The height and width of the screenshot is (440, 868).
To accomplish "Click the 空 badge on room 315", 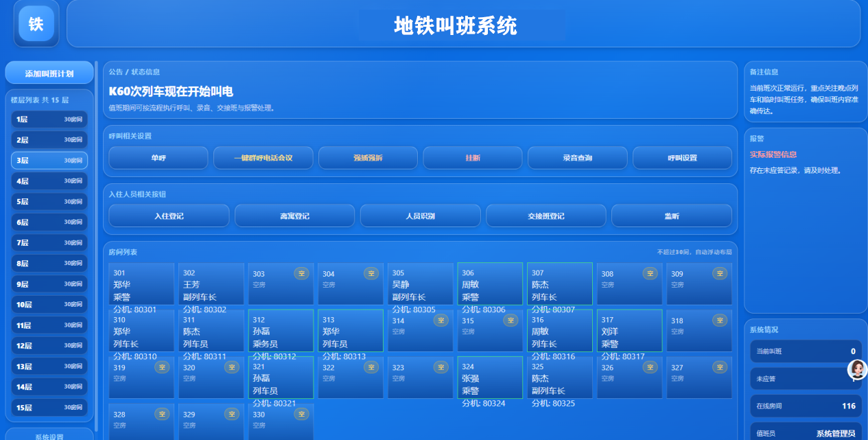I will (x=511, y=320).
